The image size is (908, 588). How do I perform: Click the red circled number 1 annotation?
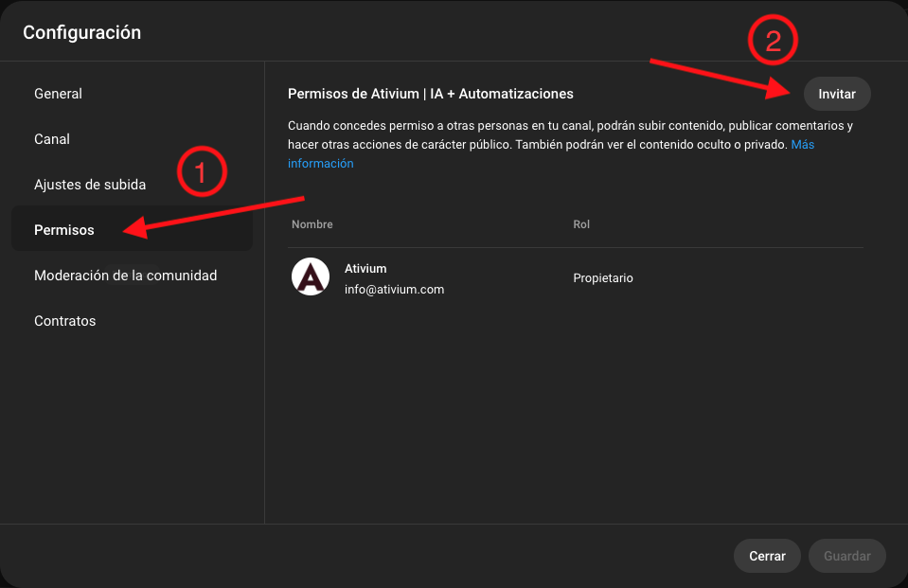202,171
